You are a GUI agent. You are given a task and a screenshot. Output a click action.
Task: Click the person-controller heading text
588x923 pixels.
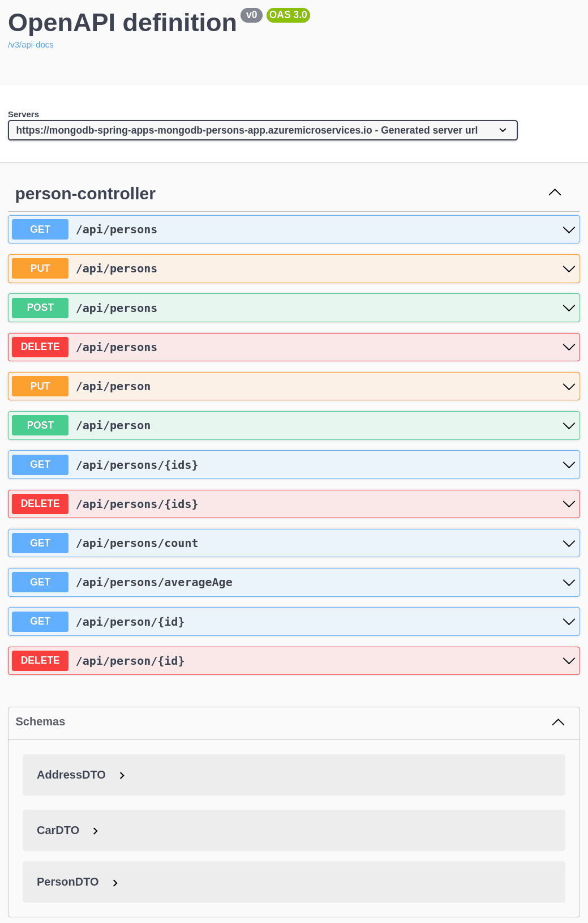(x=85, y=194)
